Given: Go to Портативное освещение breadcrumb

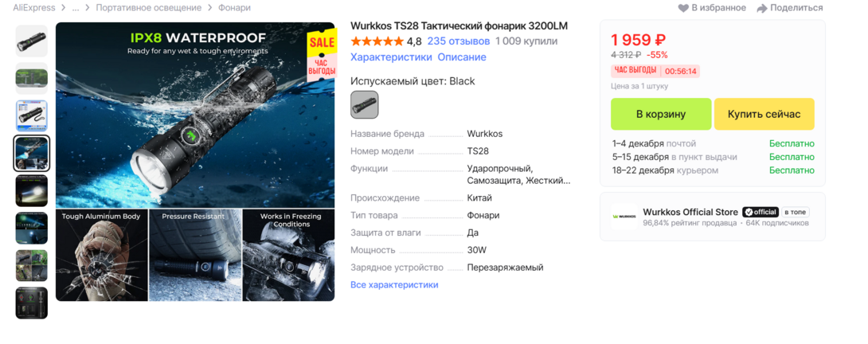Looking at the screenshot, I should (x=148, y=8).
